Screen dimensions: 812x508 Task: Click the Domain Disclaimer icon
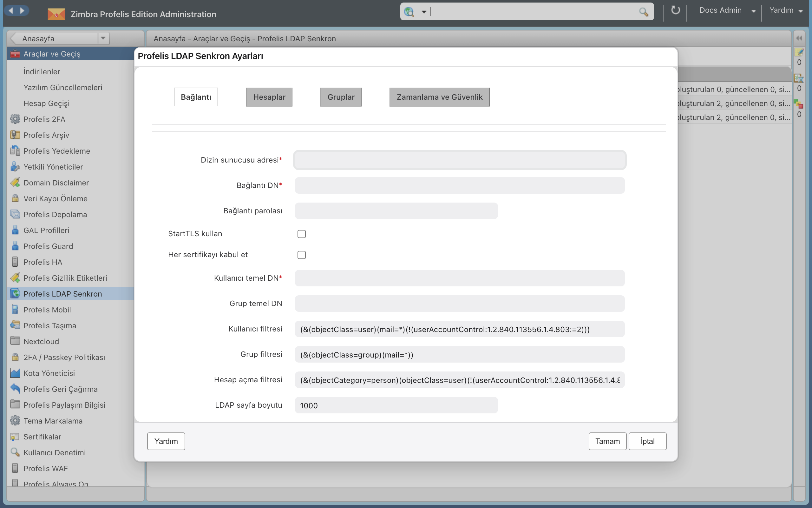pyautogui.click(x=15, y=183)
